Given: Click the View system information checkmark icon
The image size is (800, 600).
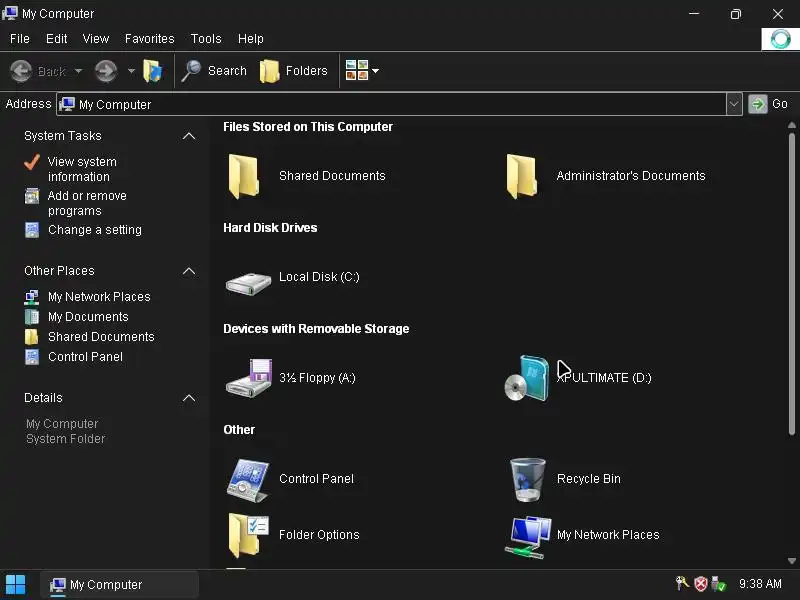Looking at the screenshot, I should click(32, 162).
